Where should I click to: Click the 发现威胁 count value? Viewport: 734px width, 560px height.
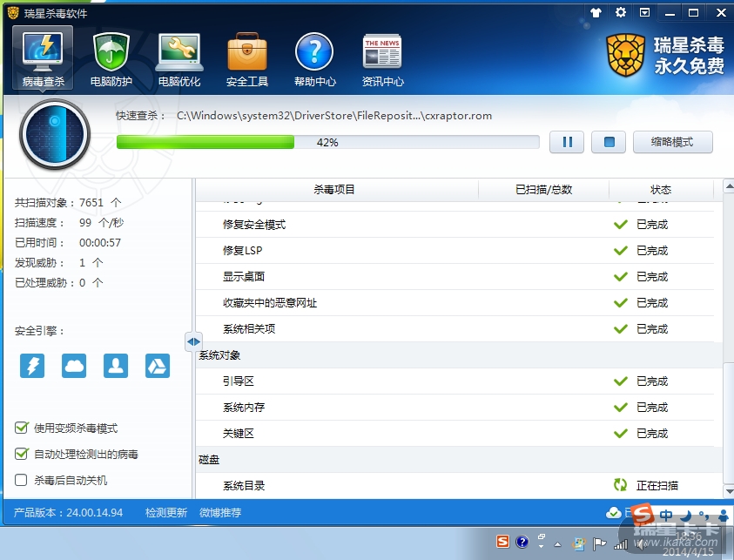(83, 263)
